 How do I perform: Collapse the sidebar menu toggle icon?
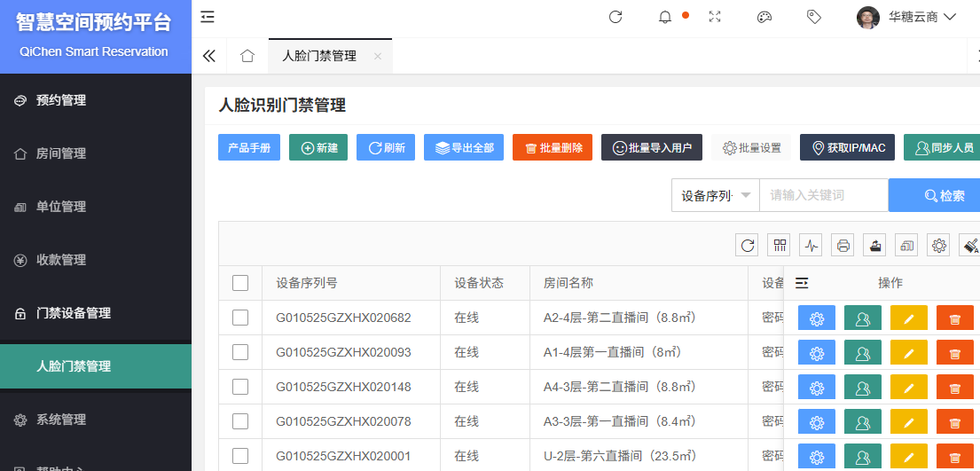208,17
